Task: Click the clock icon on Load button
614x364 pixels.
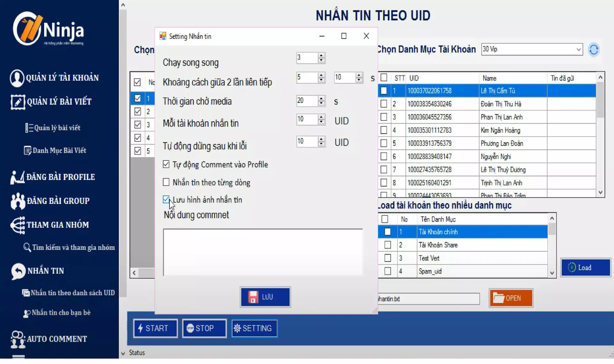Action: point(571,267)
